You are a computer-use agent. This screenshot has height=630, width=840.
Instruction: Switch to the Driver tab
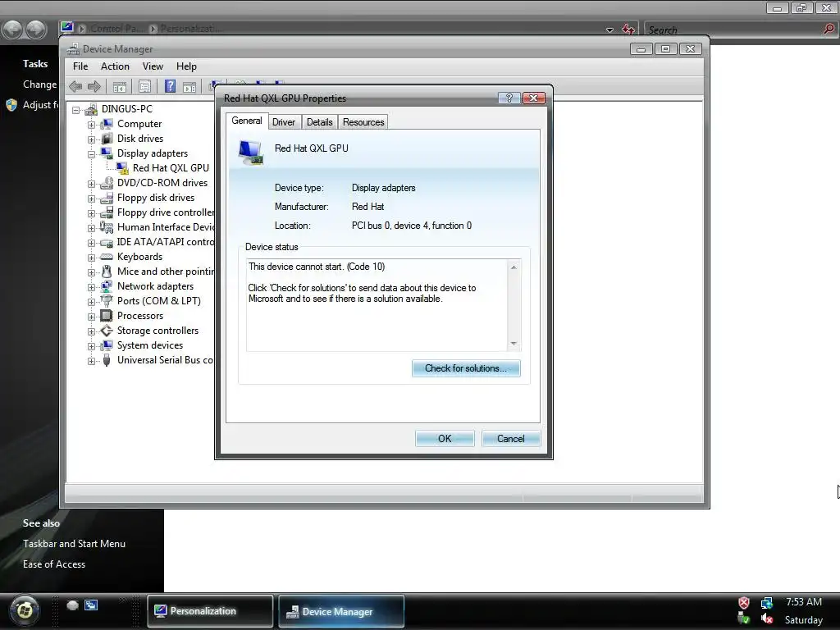click(283, 122)
